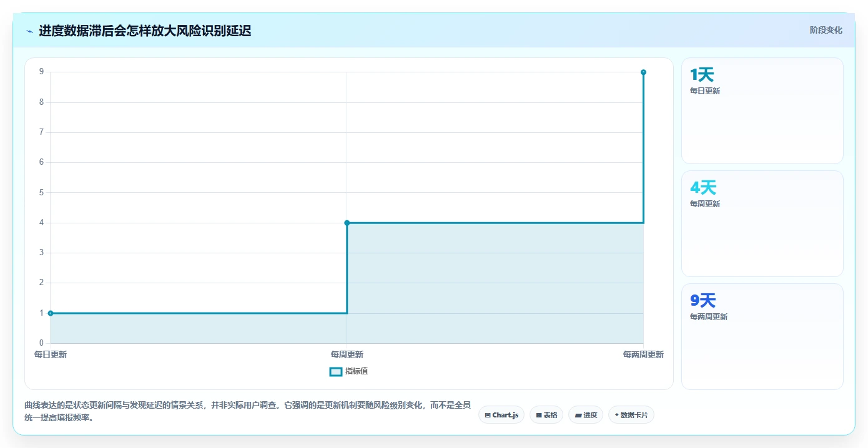
Task: Select the data point at 每日更新
Action: coord(51,313)
